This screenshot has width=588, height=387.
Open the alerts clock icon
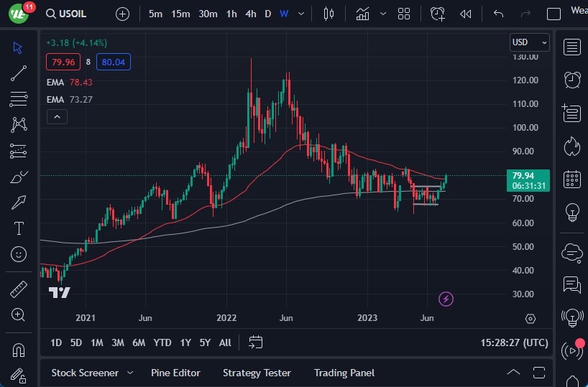[572, 79]
